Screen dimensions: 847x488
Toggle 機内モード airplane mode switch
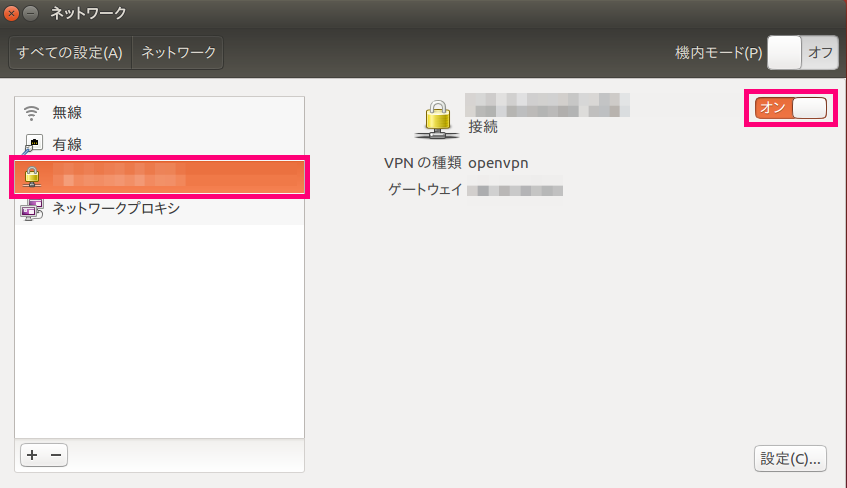(803, 52)
